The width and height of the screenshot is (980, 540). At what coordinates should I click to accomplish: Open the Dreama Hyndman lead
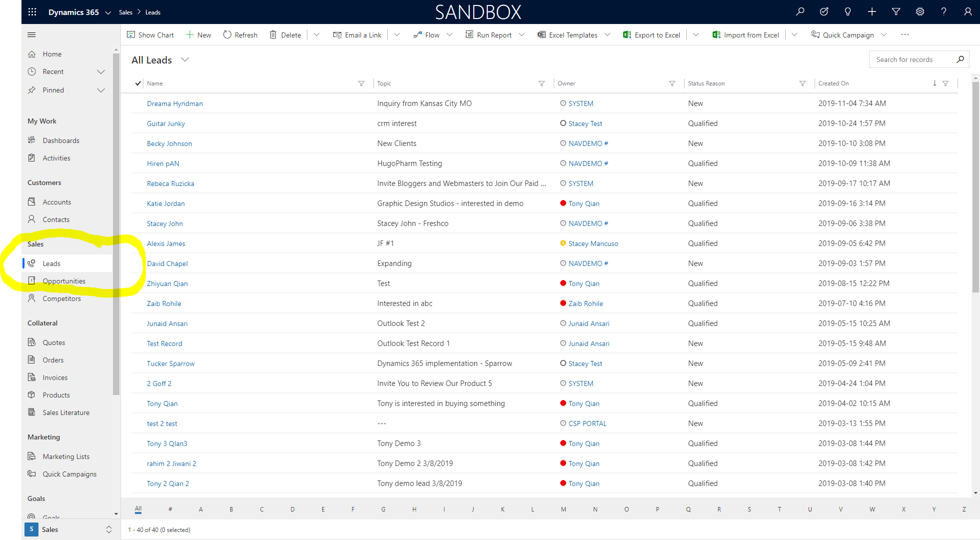tap(175, 103)
